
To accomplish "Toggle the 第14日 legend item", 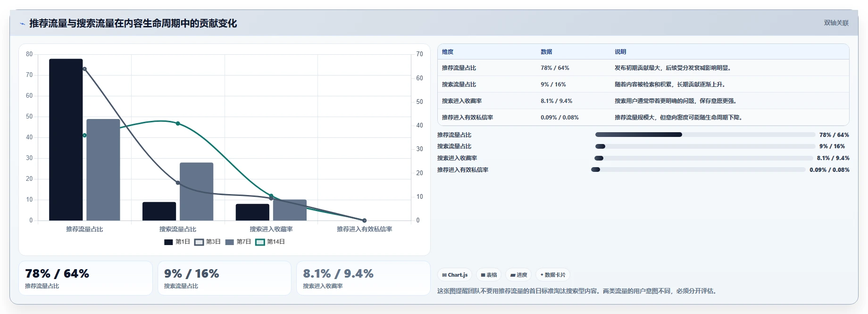I will [x=270, y=242].
